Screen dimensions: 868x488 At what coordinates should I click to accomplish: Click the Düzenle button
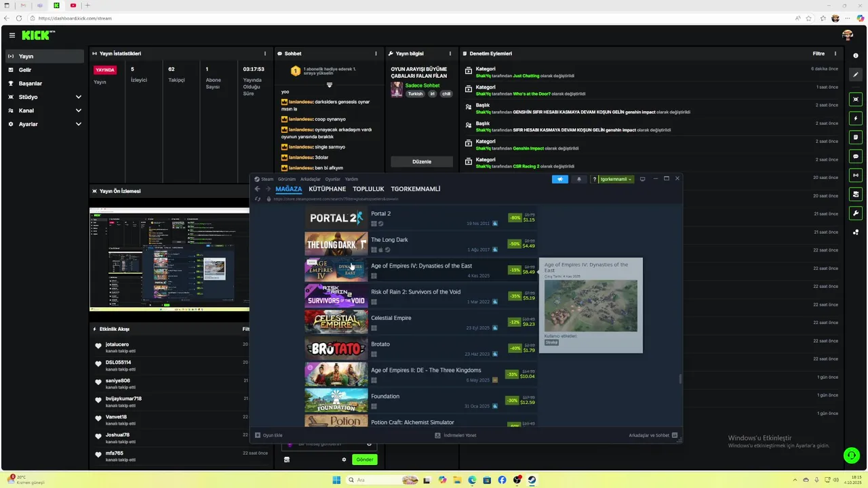422,162
